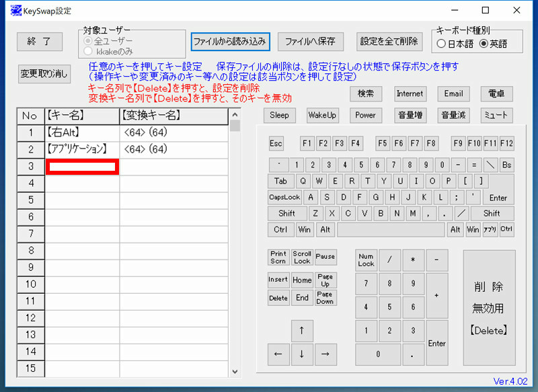Click the Delete key in navigation cluster
The width and height of the screenshot is (538, 392).
(x=278, y=298)
